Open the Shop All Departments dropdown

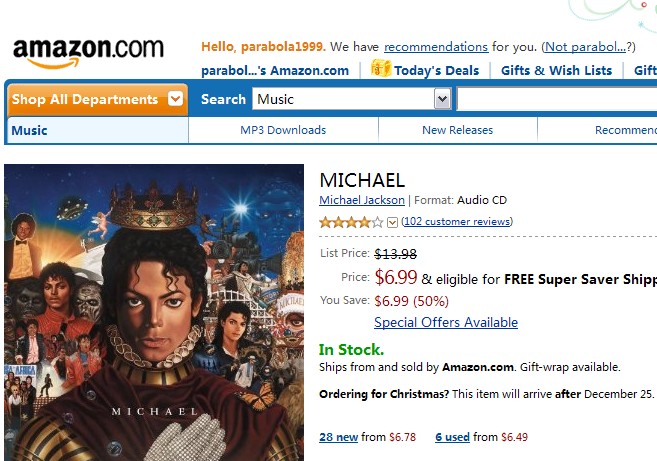[x=98, y=99]
